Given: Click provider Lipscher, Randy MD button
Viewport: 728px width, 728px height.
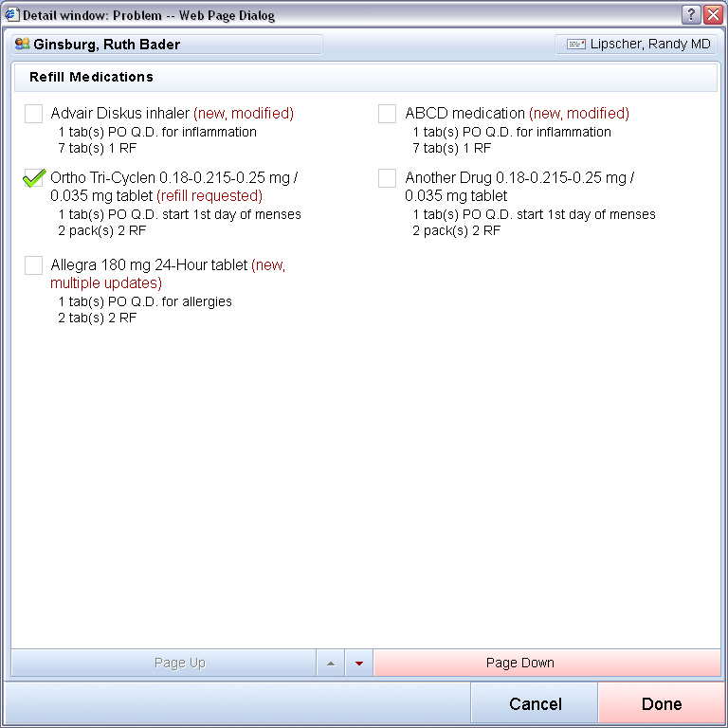Looking at the screenshot, I should pos(636,45).
